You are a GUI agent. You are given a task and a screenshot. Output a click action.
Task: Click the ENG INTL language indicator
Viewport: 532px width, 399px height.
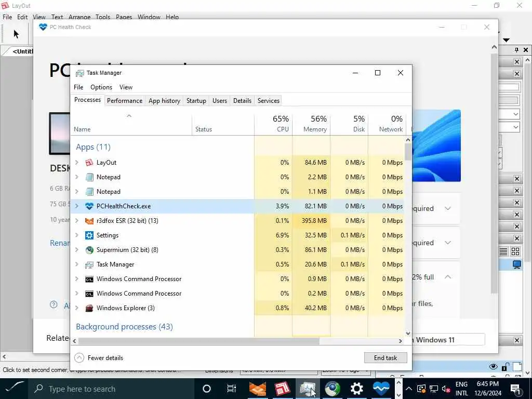(461, 389)
